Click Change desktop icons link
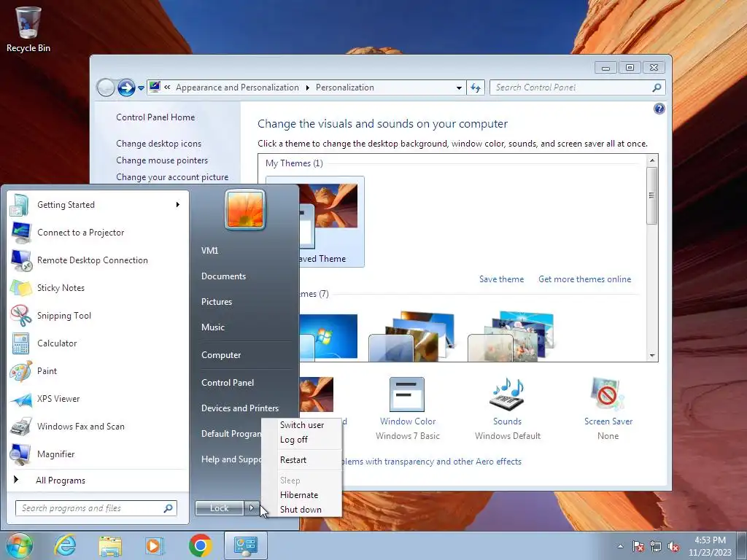 coord(158,144)
